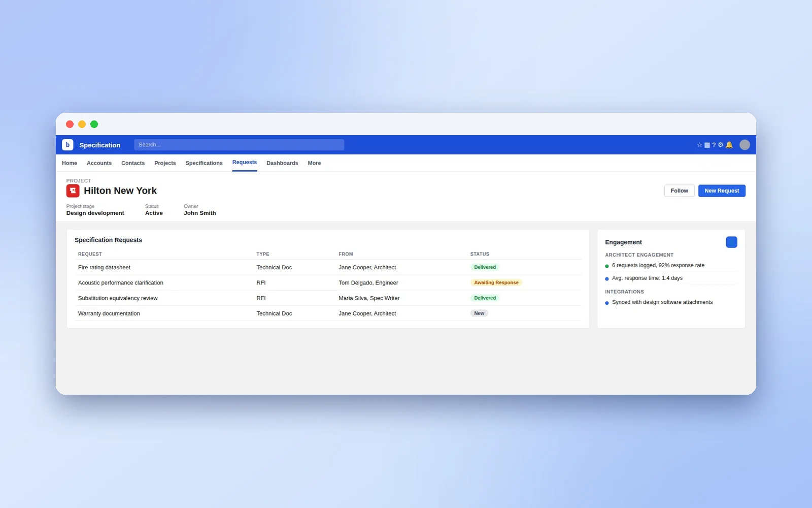Open the 'Fire rating datasheet' request
The height and width of the screenshot is (508, 812).
tap(104, 268)
